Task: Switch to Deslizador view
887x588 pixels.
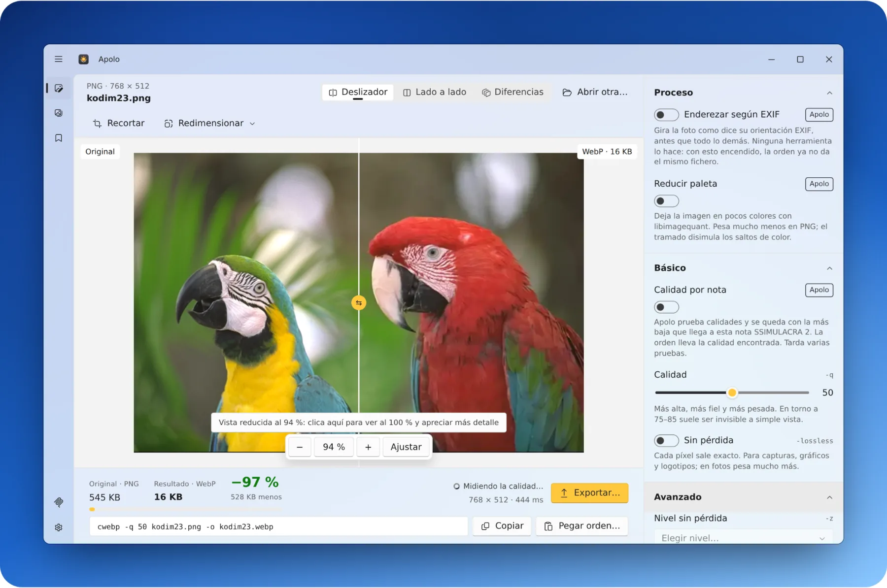Action: (x=358, y=92)
